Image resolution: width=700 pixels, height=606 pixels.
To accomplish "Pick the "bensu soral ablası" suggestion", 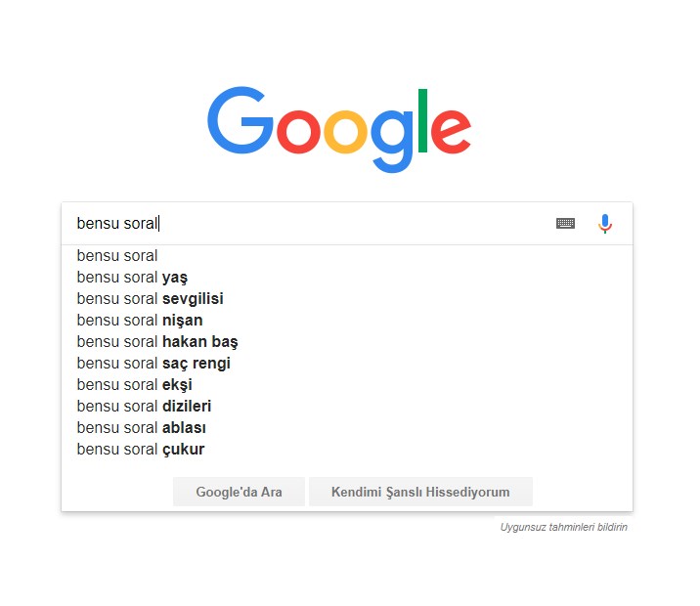I will point(142,428).
